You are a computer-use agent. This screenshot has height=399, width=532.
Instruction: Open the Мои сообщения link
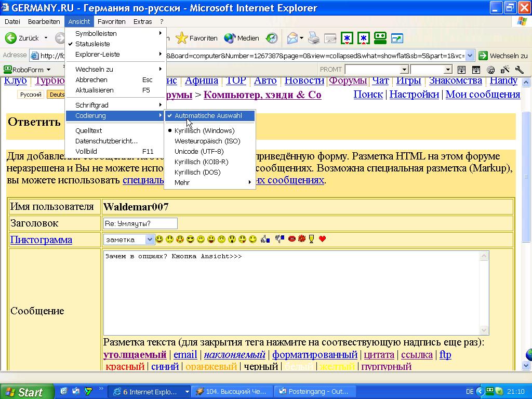(483, 95)
